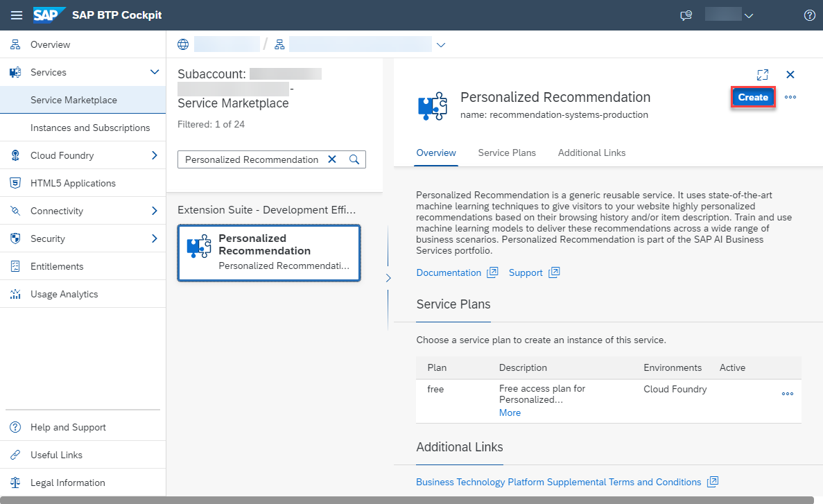Clear the Personalized Recommendation search text
Viewport: 823px width, 504px height.
point(332,159)
